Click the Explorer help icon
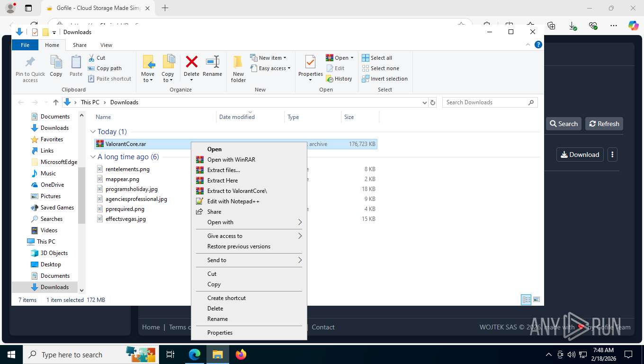Screen dimensions: 644x364 tap(538, 45)
